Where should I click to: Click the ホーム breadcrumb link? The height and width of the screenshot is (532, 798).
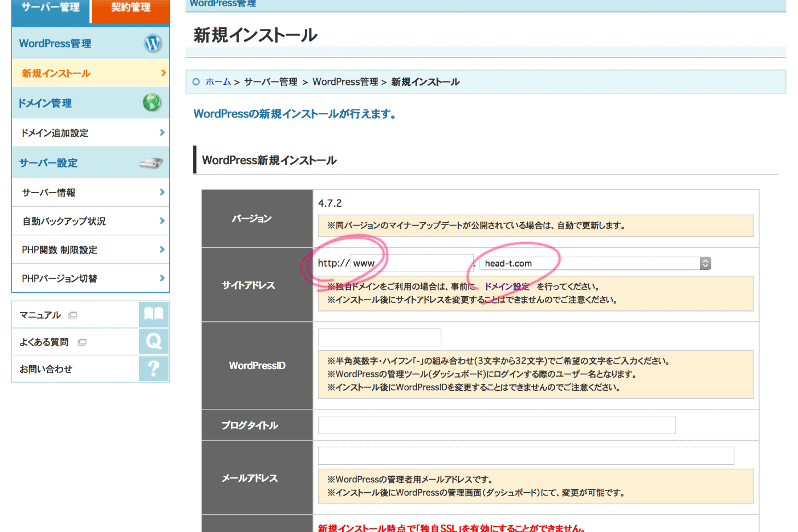[x=218, y=82]
